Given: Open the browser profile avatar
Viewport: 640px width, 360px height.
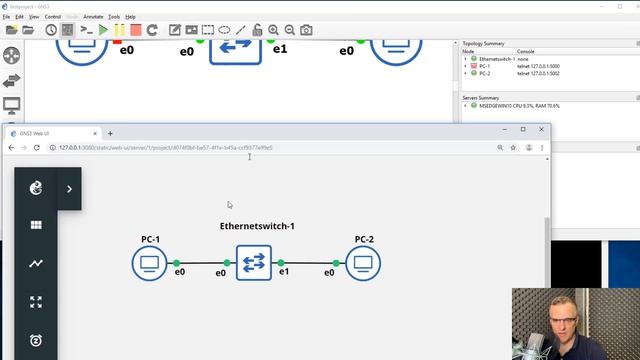Looking at the screenshot, I should click(x=529, y=148).
